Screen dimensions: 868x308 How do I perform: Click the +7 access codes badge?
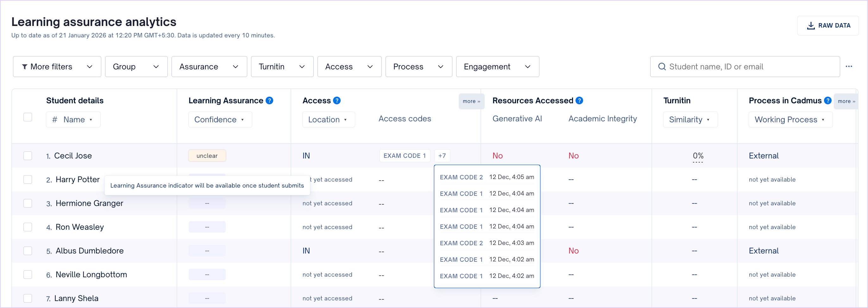[442, 156]
